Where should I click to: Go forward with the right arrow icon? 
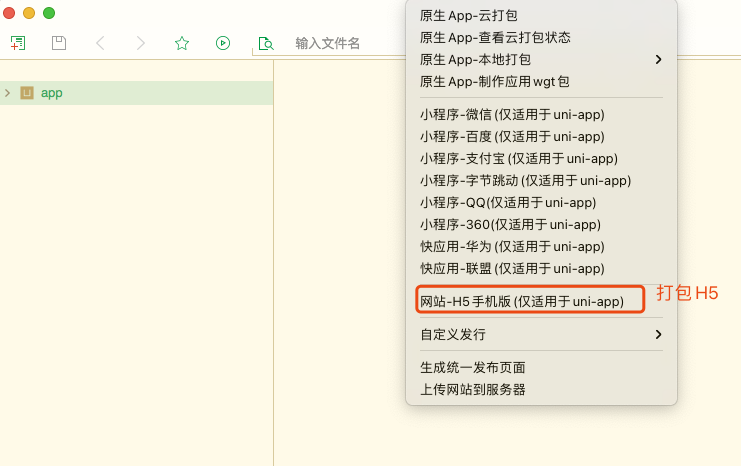[140, 43]
